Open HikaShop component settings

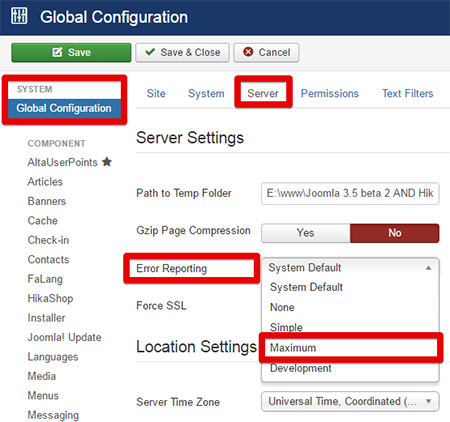pyautogui.click(x=50, y=298)
